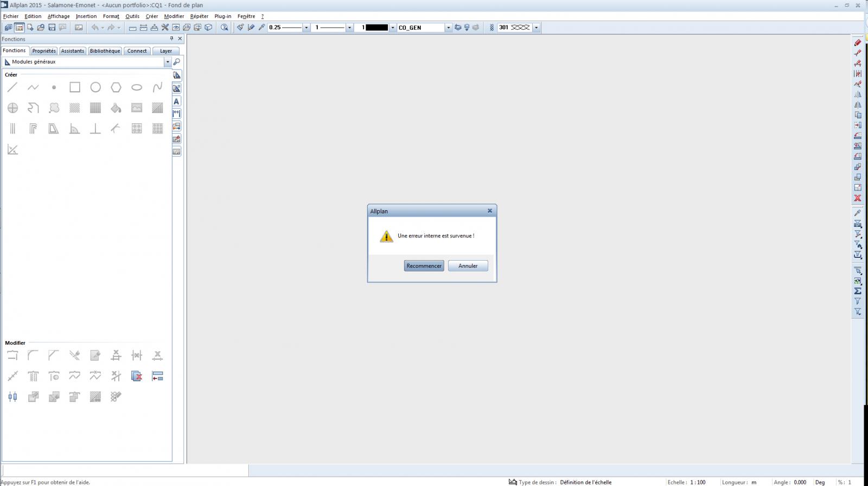868x486 pixels.
Task: Close the Fonctions panel
Action: pyautogui.click(x=180, y=39)
